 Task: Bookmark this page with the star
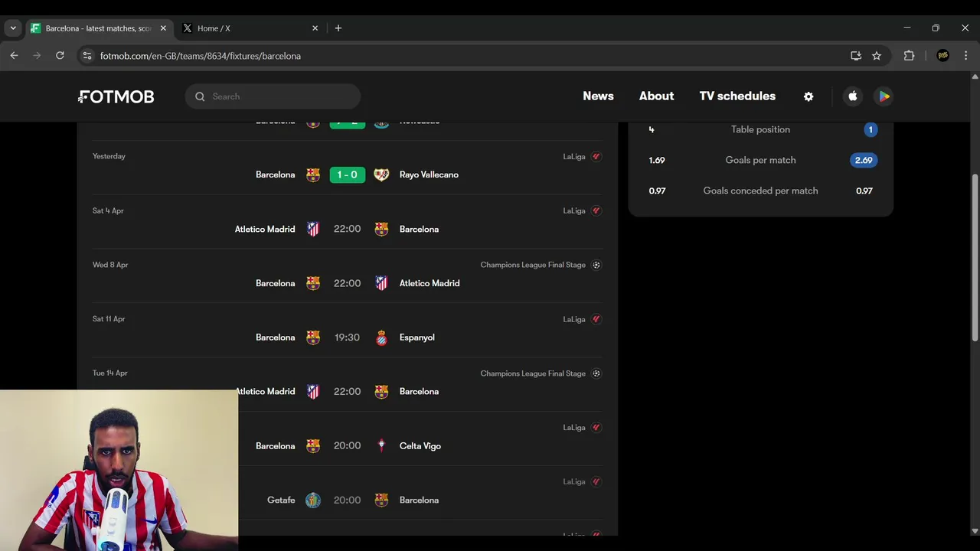(877, 56)
